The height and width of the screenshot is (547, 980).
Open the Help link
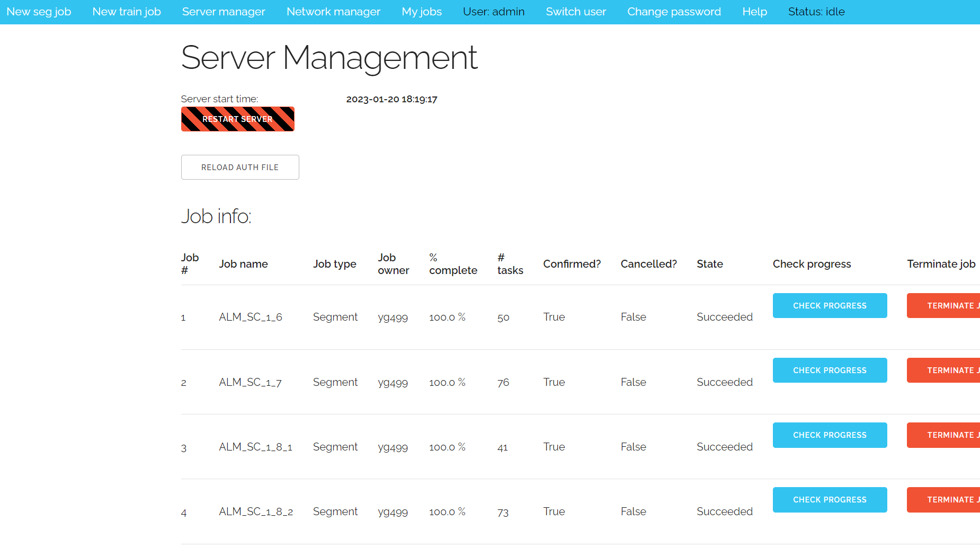tap(754, 12)
